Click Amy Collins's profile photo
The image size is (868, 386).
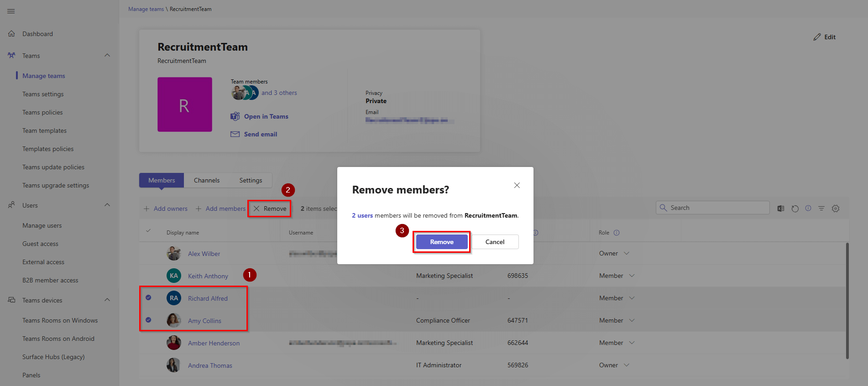[174, 320]
